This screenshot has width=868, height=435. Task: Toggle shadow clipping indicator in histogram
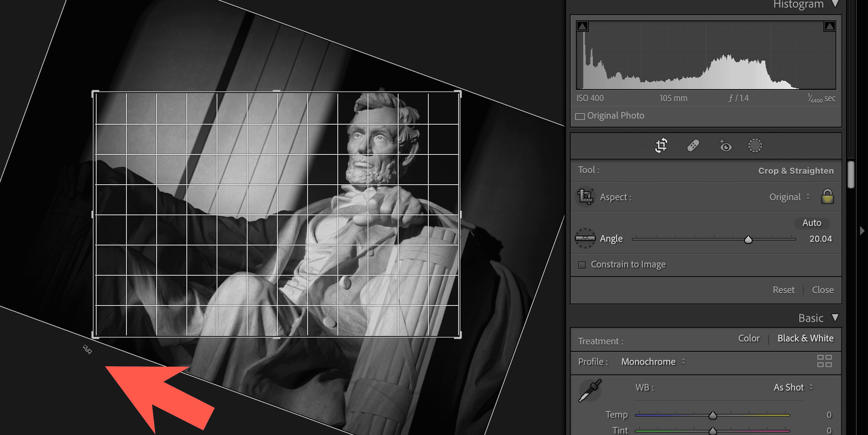582,26
